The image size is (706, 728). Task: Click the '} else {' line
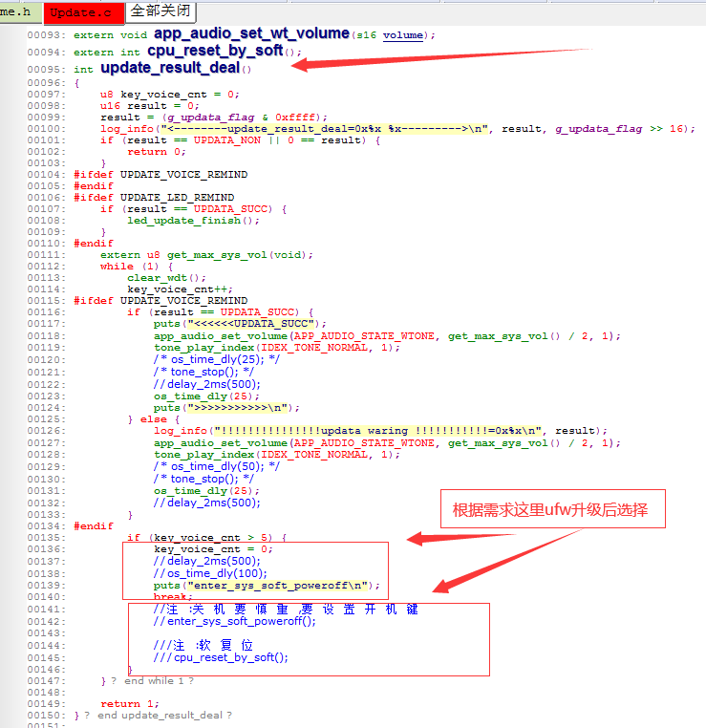coord(154,419)
